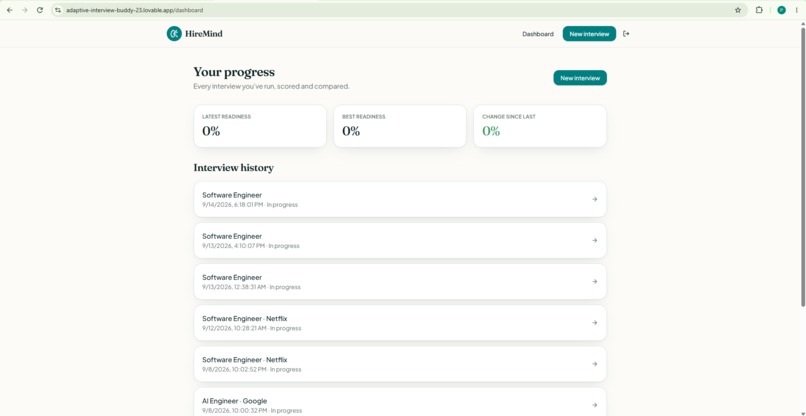The width and height of the screenshot is (806, 416).
Task: Click the page vertical scrollbar thumb
Action: click(803, 165)
